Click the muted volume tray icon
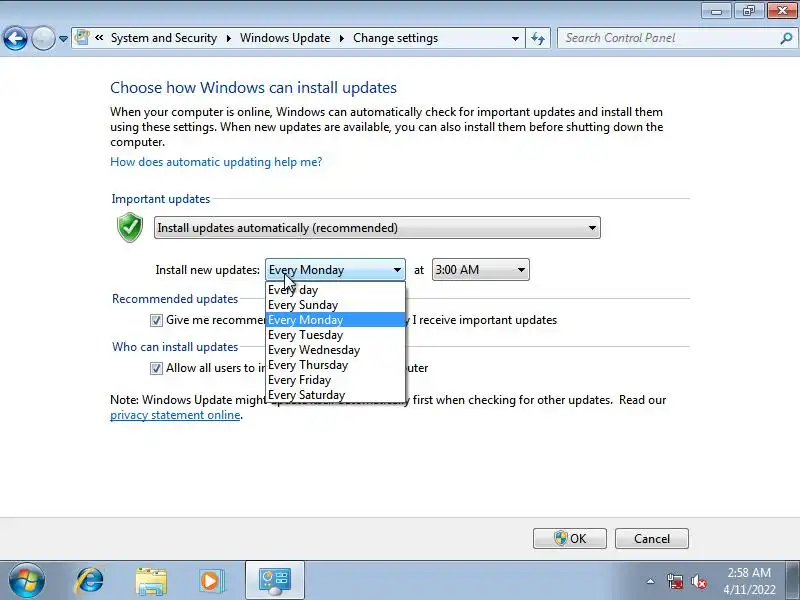The width and height of the screenshot is (800, 600). [x=698, y=581]
